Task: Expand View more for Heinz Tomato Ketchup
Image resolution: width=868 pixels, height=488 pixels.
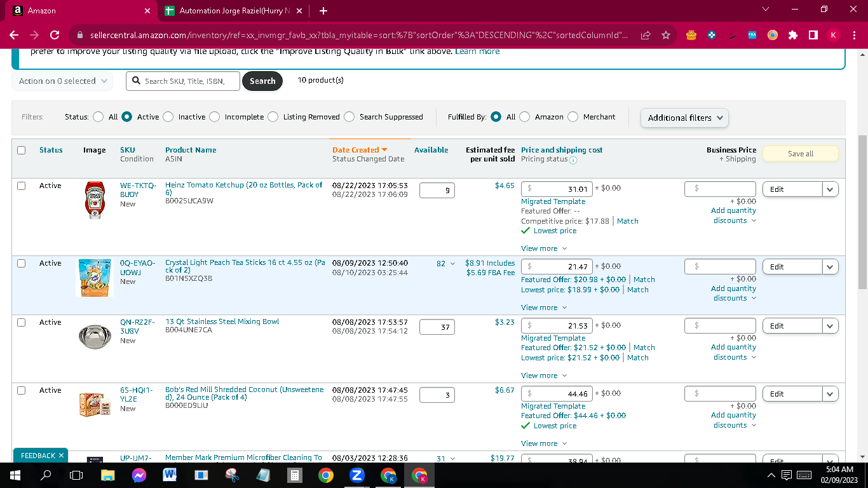Action: tap(544, 248)
